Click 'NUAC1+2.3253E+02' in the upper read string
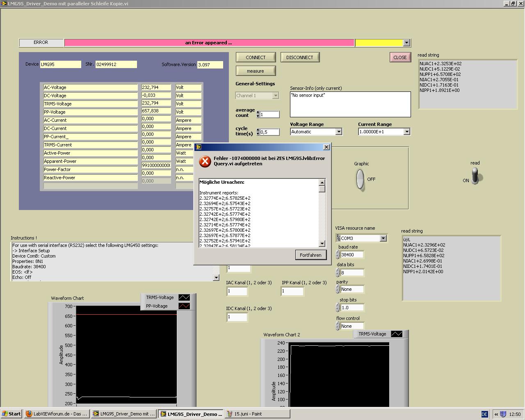Screen dimensions: 525x420 point(441,64)
